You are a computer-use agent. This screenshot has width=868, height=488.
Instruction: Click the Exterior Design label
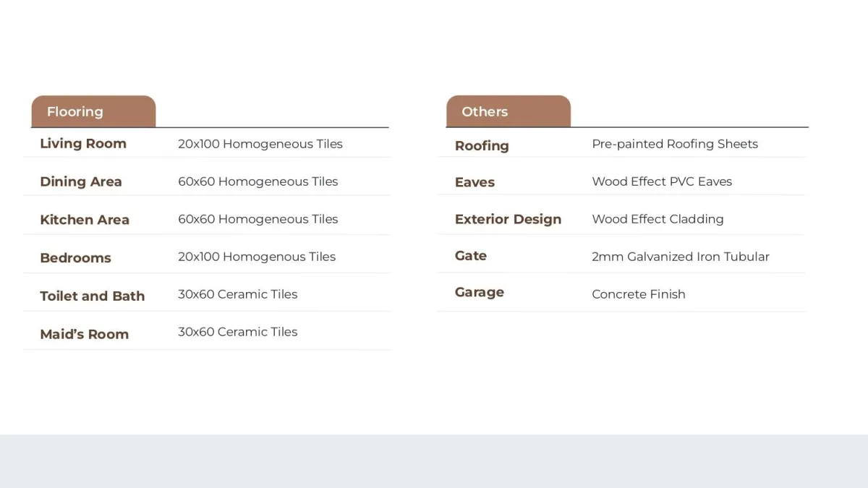click(508, 219)
